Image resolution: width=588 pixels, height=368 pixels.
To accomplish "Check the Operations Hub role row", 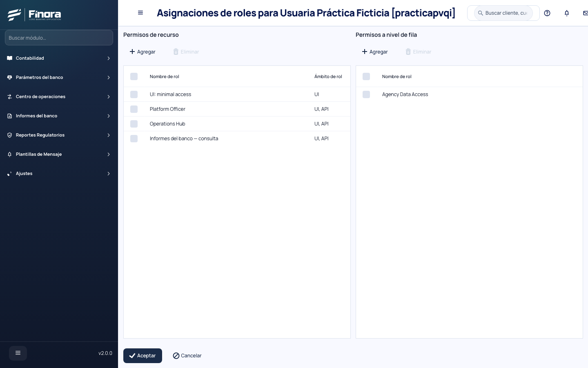I will 134,124.
